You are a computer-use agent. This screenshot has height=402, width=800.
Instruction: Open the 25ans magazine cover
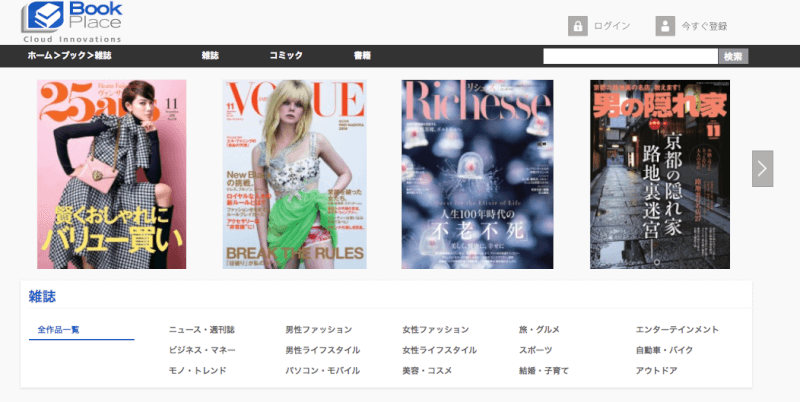coord(112,174)
